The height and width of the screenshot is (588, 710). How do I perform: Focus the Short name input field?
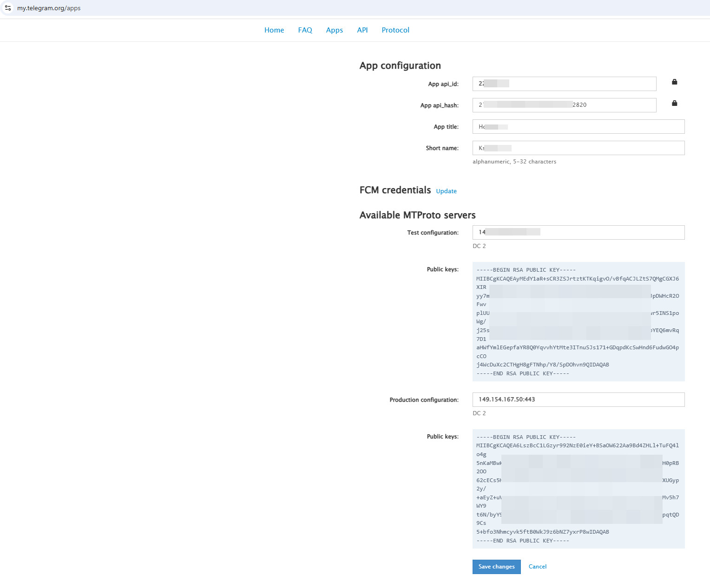tap(579, 148)
